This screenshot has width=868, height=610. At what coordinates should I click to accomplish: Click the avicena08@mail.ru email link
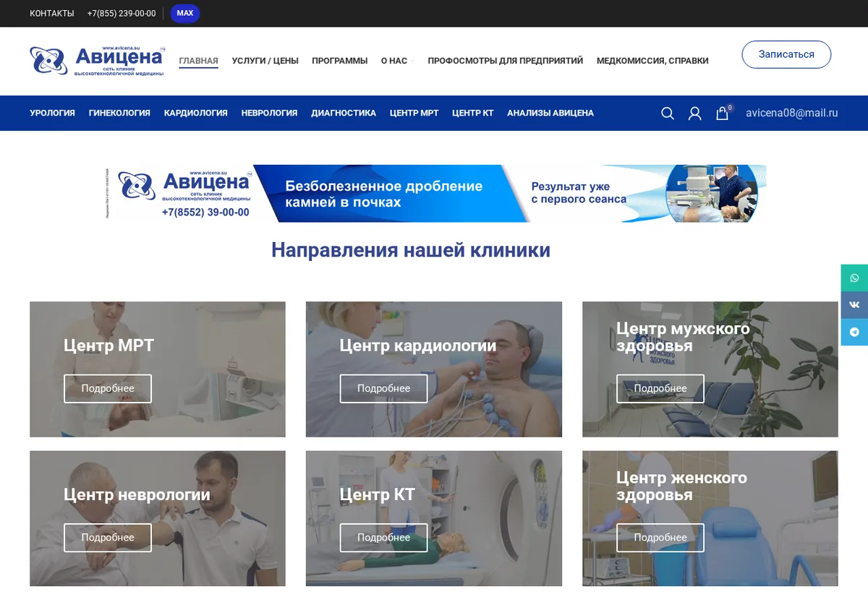[x=791, y=113]
